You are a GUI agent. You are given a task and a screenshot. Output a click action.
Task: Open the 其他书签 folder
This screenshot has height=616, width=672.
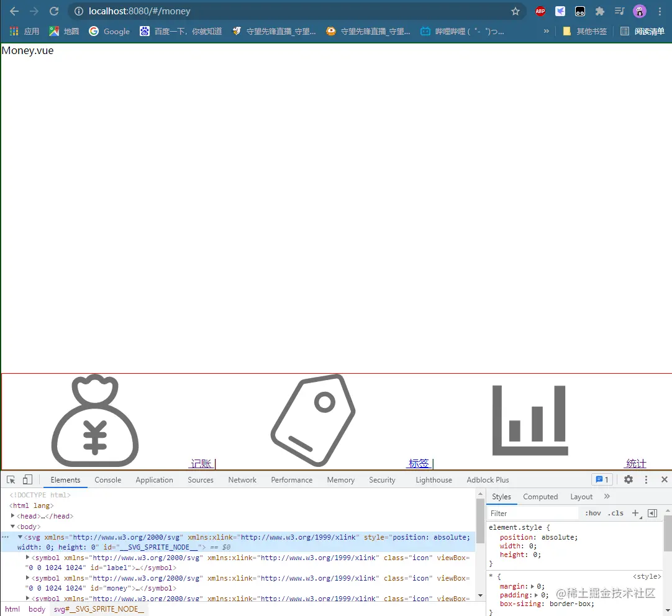[585, 31]
